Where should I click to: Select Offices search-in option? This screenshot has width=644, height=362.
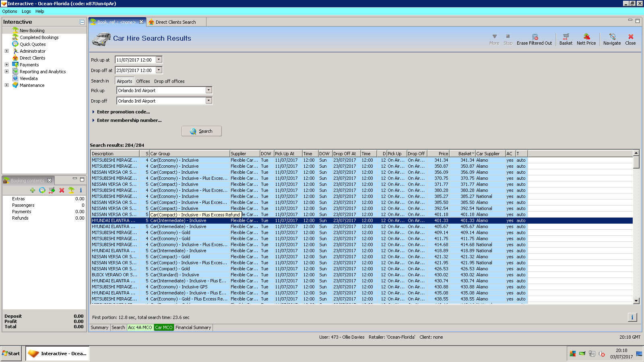[x=143, y=81]
